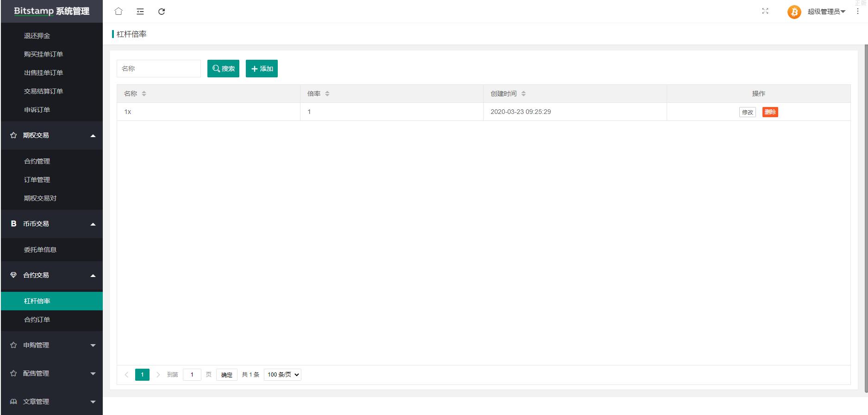
Task: Click the fullscreen icon in header
Action: (765, 11)
